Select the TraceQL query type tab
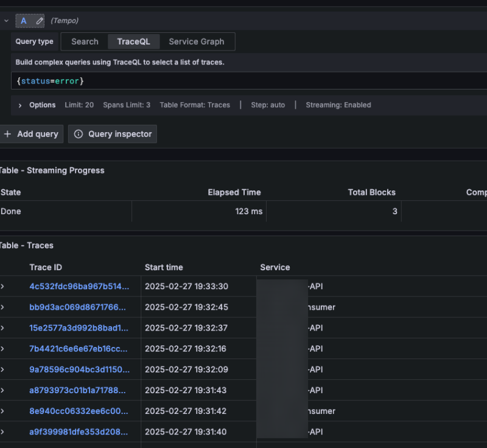 coord(133,41)
